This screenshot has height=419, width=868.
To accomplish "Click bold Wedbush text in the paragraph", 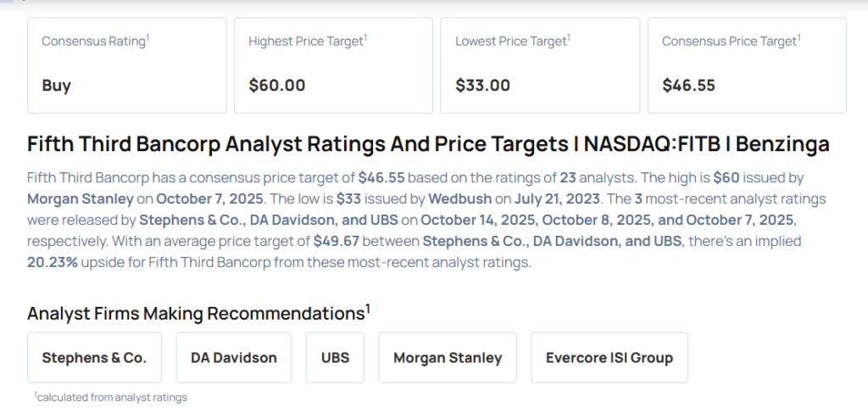I will coord(459,199).
